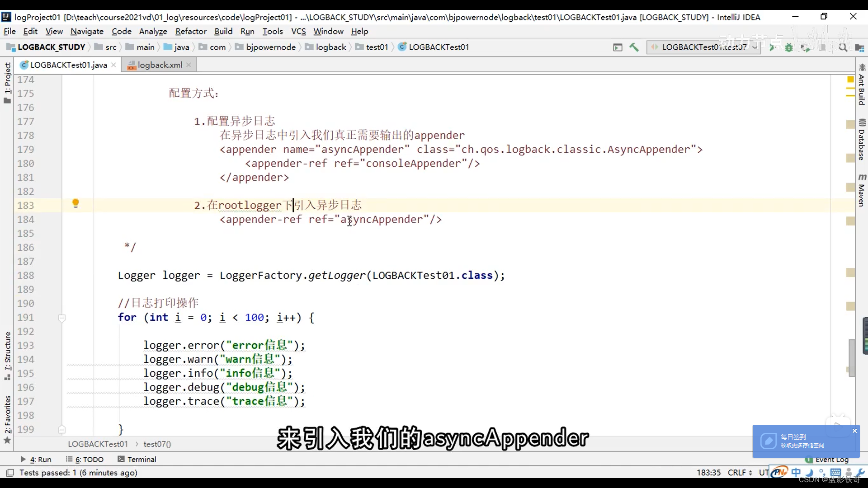Image resolution: width=868 pixels, height=488 pixels.
Task: Click Run with Coverage icon
Action: 805,47
